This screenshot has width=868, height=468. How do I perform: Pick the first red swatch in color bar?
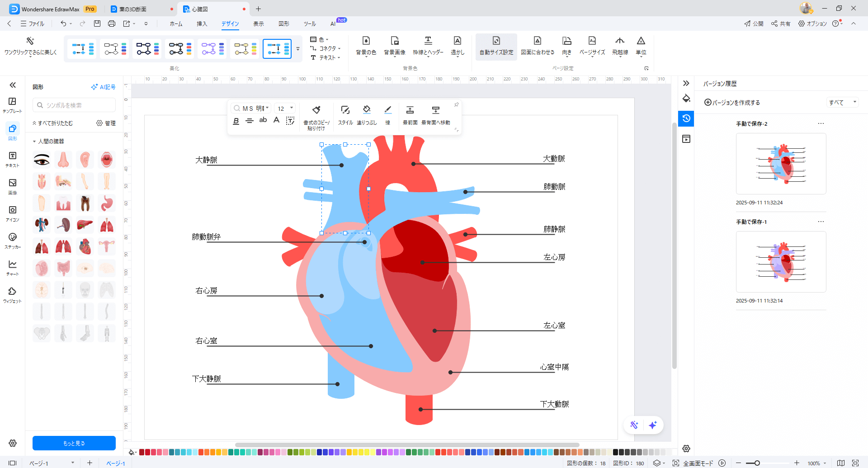142,452
